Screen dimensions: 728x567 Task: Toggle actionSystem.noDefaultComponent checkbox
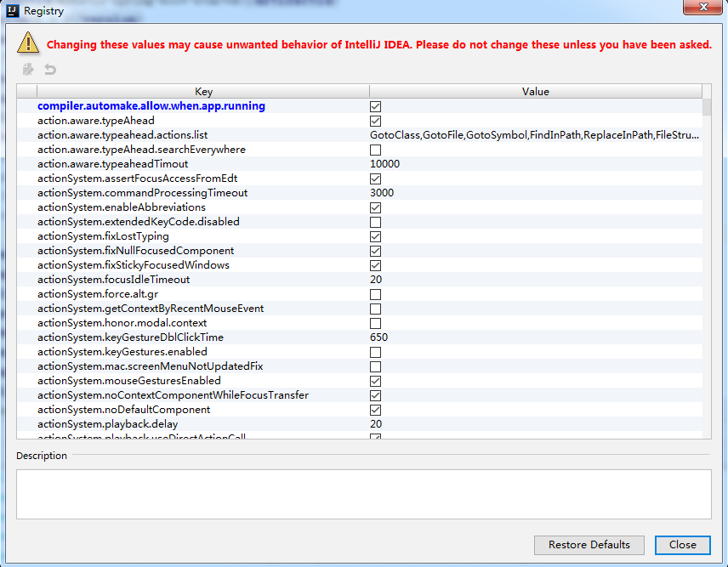[375, 411]
